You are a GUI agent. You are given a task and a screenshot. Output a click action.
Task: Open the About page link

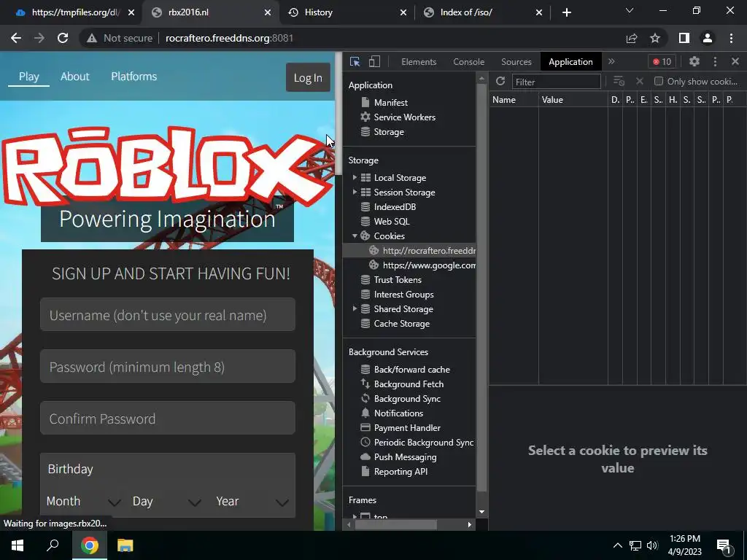75,77
